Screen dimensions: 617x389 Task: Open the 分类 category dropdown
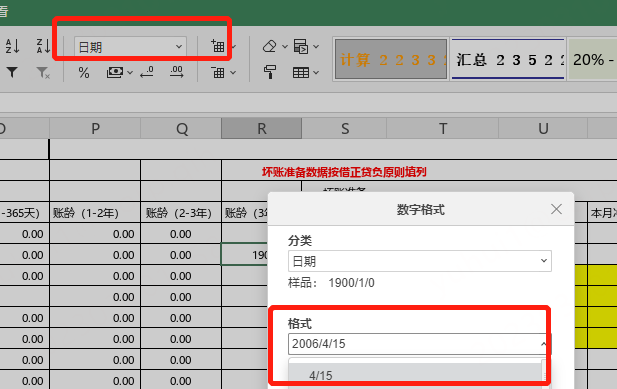point(420,261)
